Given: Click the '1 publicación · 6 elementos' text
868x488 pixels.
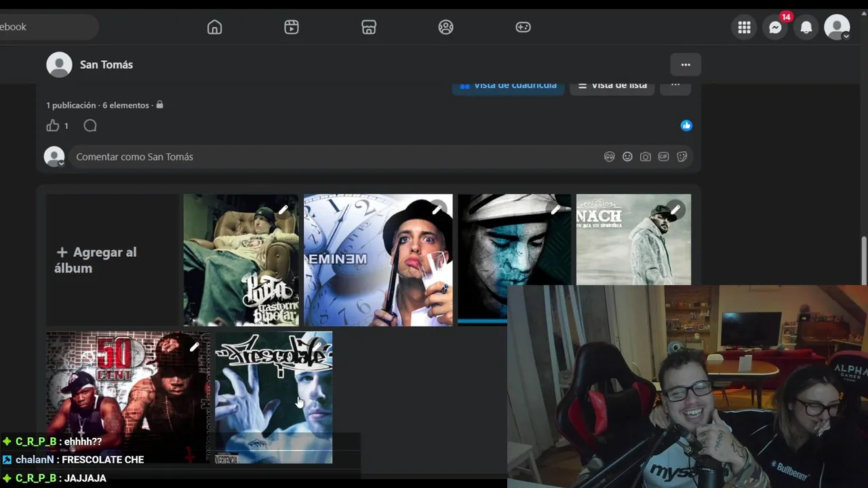Looking at the screenshot, I should tap(98, 105).
